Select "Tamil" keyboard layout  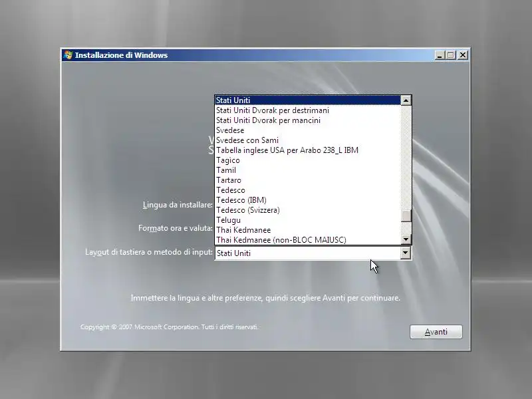[x=308, y=170]
